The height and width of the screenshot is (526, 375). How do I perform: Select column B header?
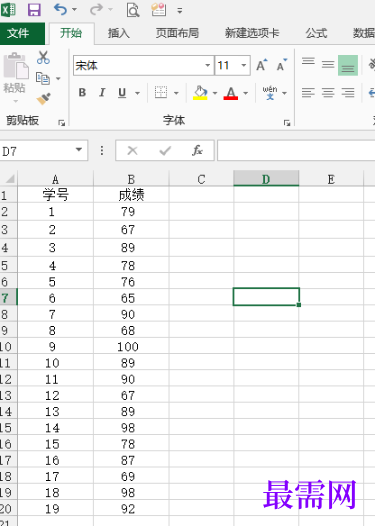coord(131,179)
